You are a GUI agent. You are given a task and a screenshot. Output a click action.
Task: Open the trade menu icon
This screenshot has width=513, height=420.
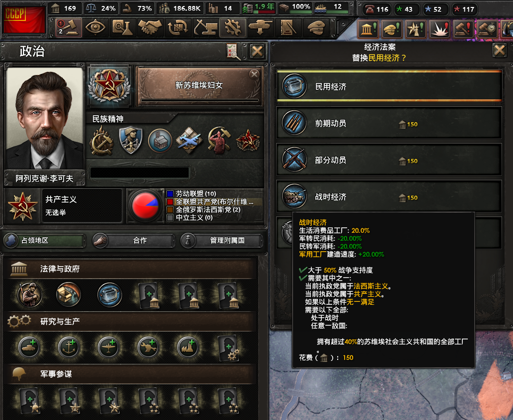tap(177, 27)
